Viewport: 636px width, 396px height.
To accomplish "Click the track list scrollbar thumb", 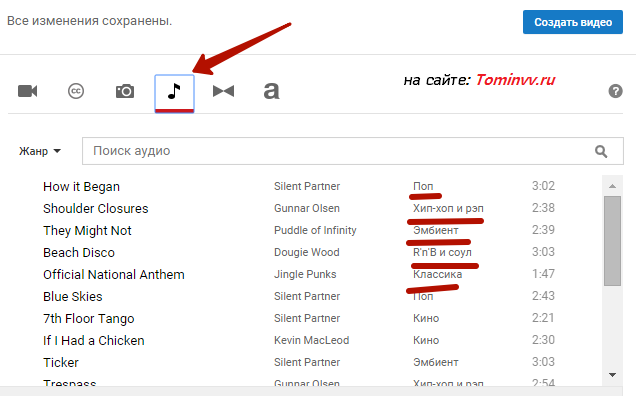I will click(x=612, y=241).
